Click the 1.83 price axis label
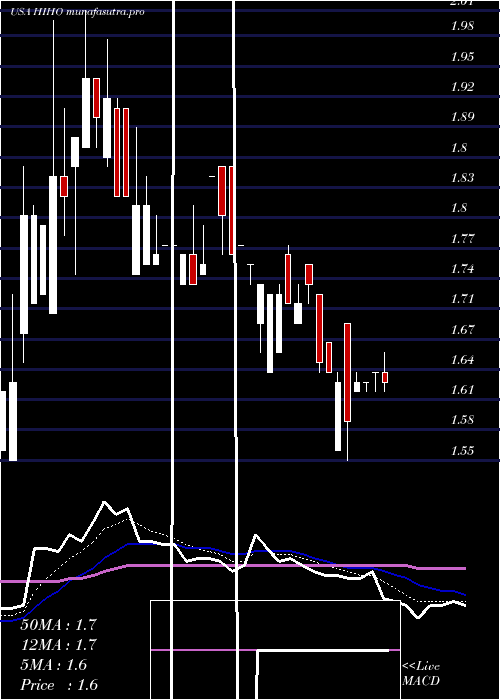 click(462, 178)
